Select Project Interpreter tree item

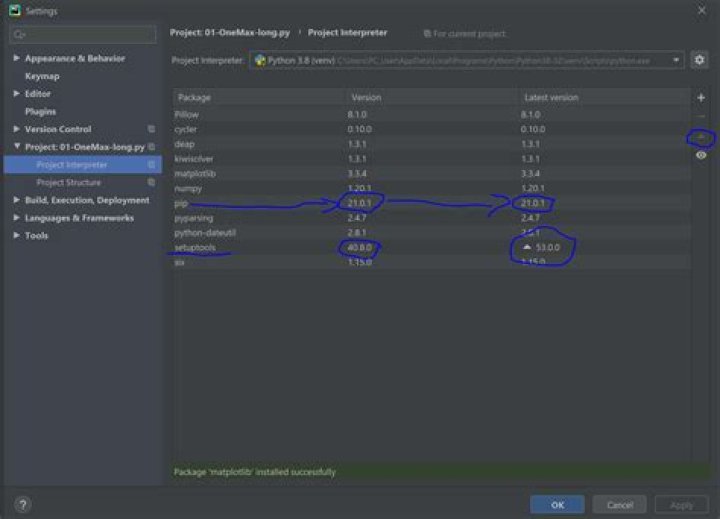[x=83, y=164]
